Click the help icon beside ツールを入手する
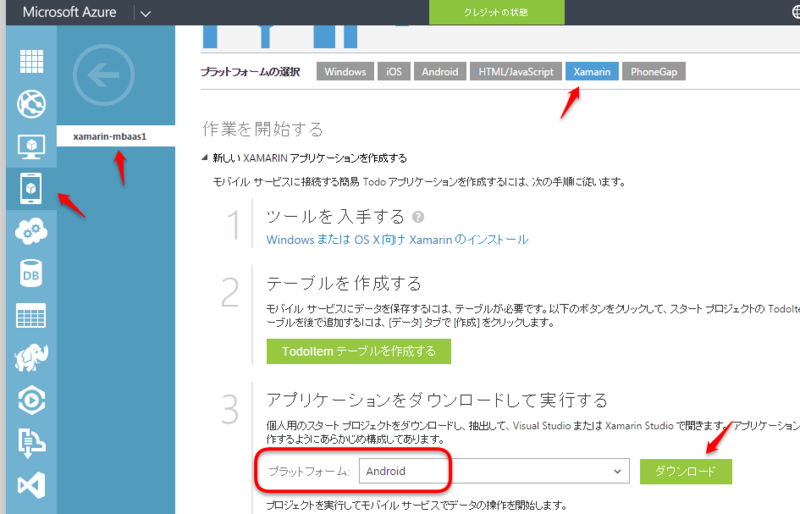Viewport: 800px width, 514px height. pos(418,217)
